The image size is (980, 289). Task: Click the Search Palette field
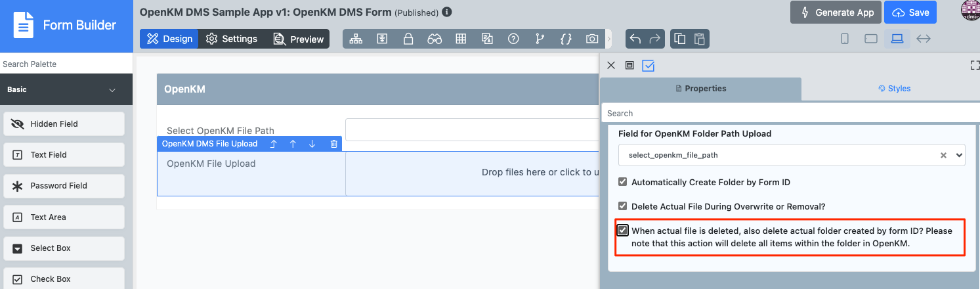click(66, 64)
